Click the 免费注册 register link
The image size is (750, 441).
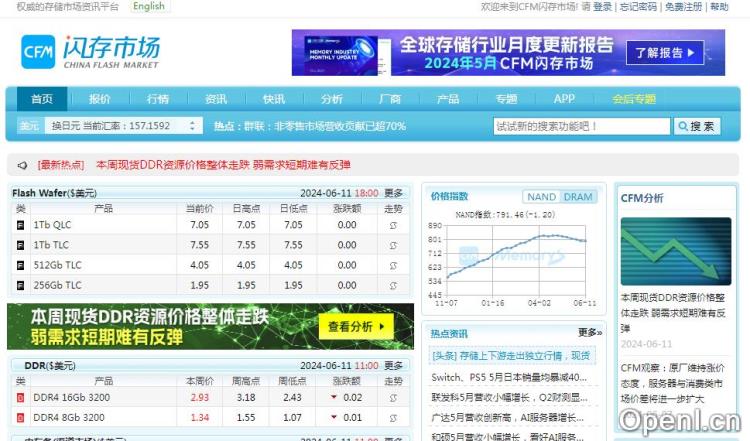tap(684, 7)
